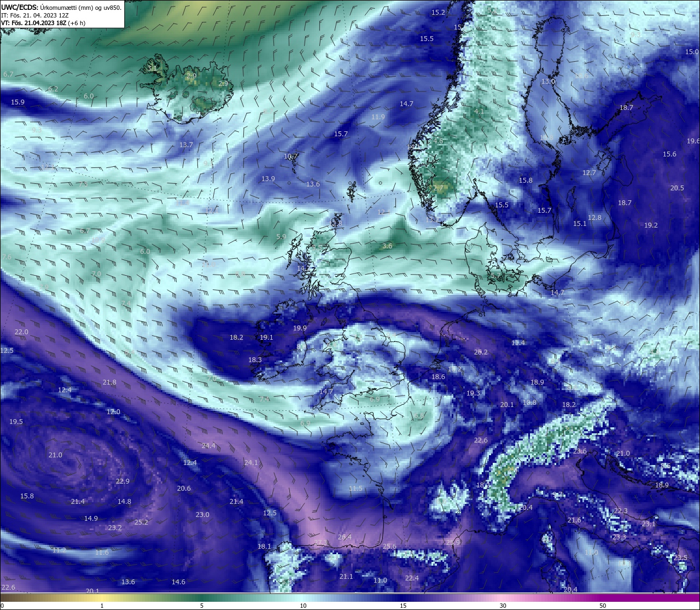Click the map value 3.6
Viewport: 700px width, 610px height.
[387, 246]
